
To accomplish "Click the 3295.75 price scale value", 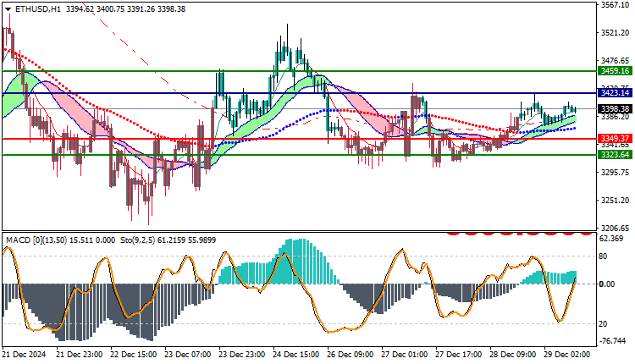I will [x=616, y=173].
